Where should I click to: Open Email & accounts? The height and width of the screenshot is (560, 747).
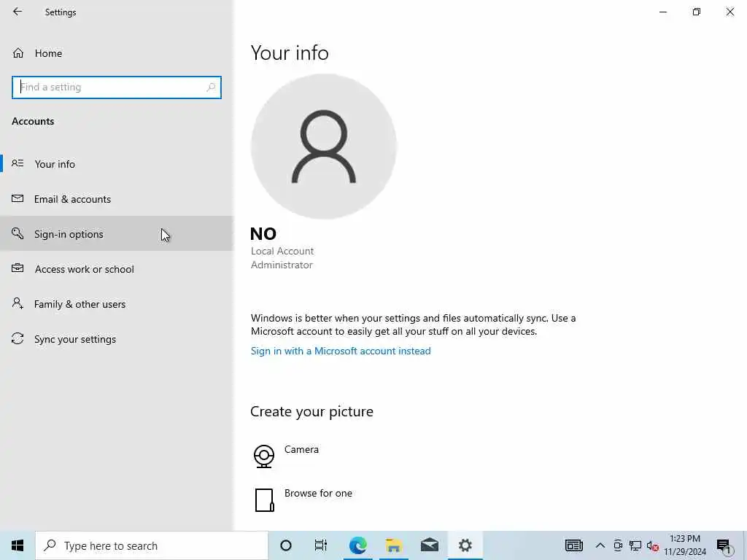click(x=117, y=199)
